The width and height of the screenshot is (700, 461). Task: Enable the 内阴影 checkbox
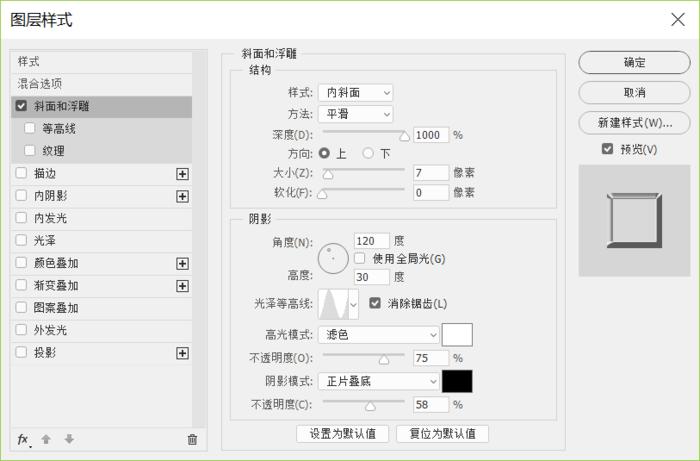21,195
